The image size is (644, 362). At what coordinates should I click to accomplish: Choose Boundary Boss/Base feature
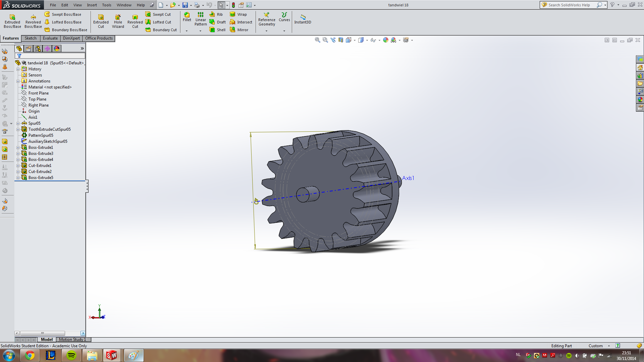[x=66, y=30]
